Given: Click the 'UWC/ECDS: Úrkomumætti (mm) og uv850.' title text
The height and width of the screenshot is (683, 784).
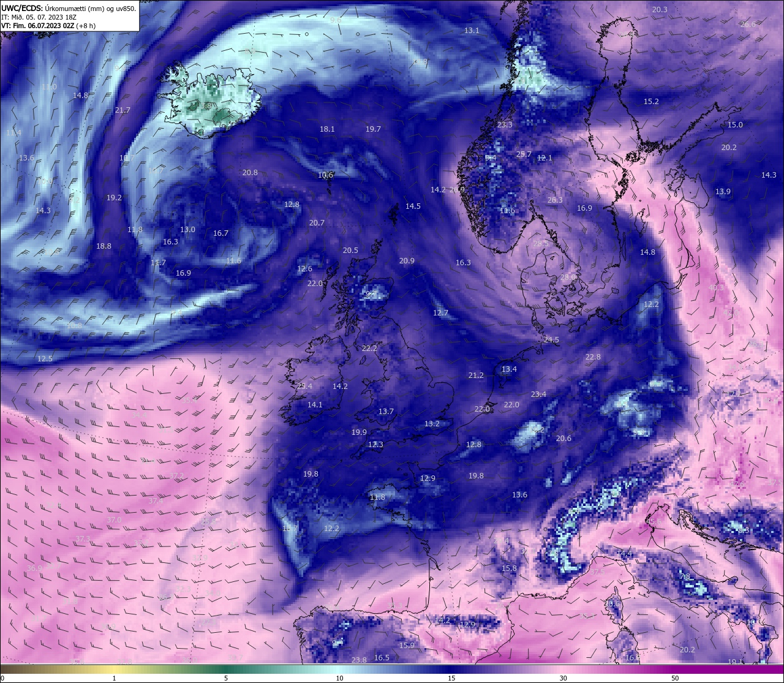Looking at the screenshot, I should click(69, 8).
